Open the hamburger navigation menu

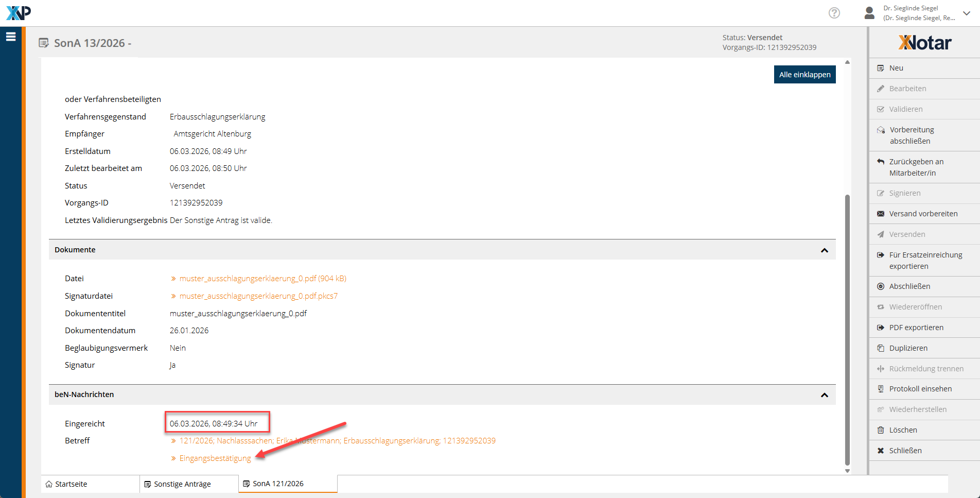click(x=11, y=37)
